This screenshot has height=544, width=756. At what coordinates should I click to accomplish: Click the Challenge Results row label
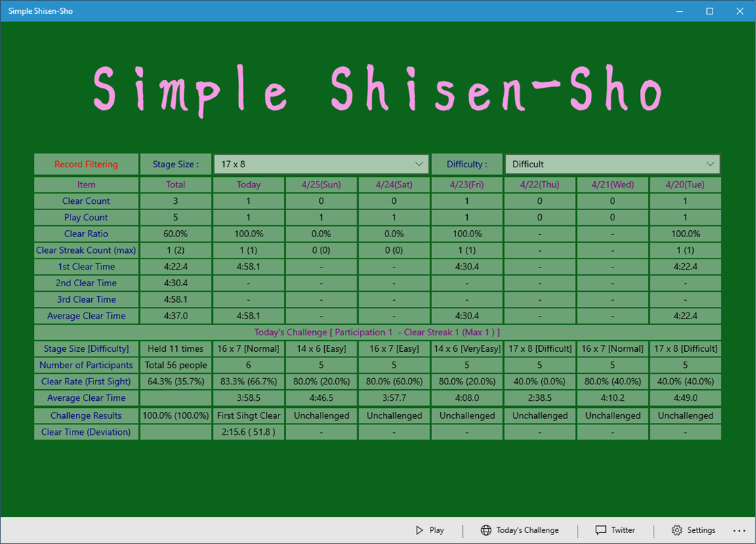(86, 415)
